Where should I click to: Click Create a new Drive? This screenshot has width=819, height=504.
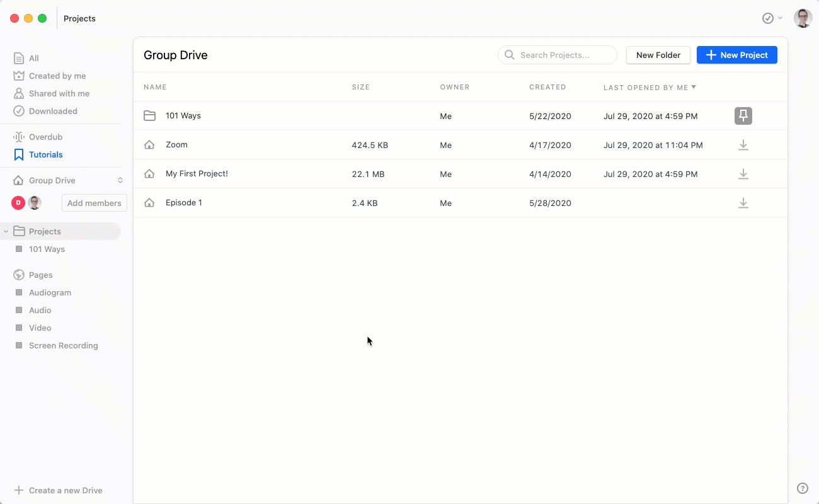tap(66, 490)
